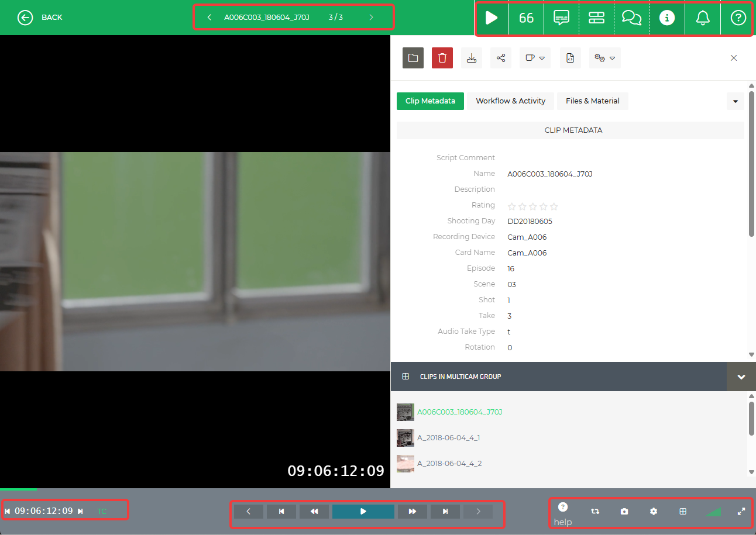This screenshot has width=756, height=535.
Task: Collapse the Clips in Multicam Group section
Action: [741, 377]
